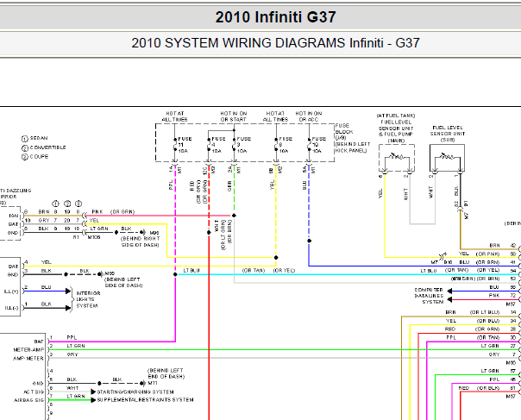The image size is (521, 420).
Task: Click the "SUPPLEMENTAL RESTRAINTS SYSTEM" reference
Action: pos(145,399)
